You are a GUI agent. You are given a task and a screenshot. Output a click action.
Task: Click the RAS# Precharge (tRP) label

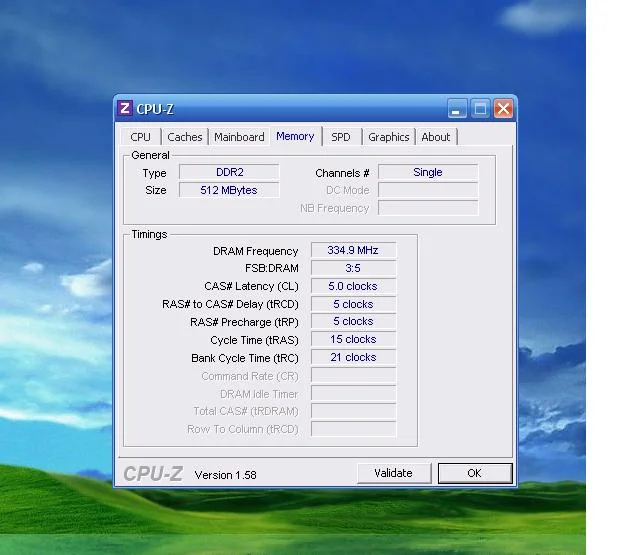(244, 322)
